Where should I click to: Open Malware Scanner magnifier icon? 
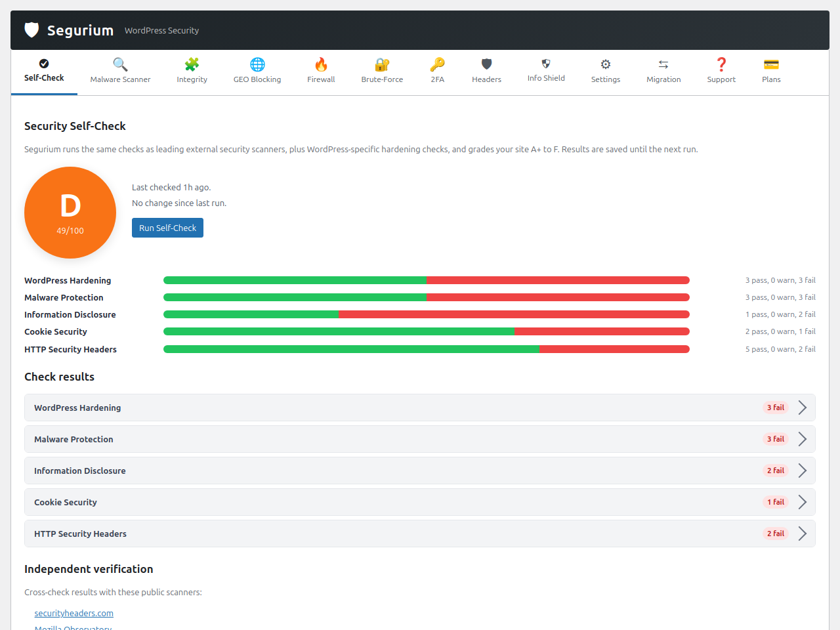point(120,64)
